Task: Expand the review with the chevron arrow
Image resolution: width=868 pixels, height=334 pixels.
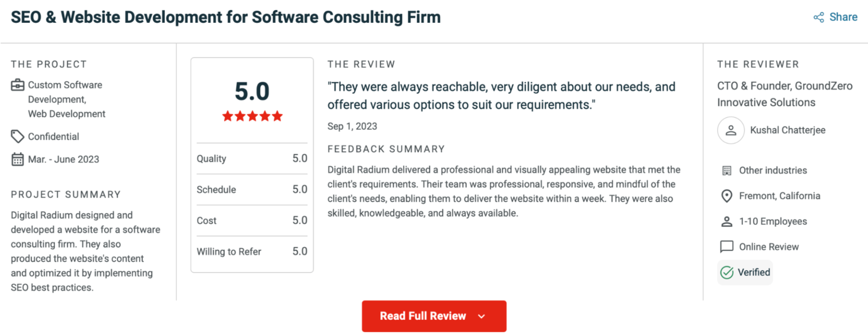Action: (x=482, y=316)
